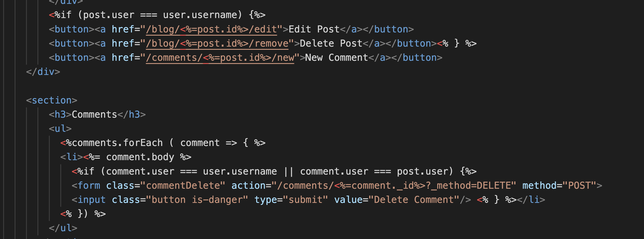Viewport: 644px width, 239px height.
Task: Click the 'button is-danger' class value
Action: [x=197, y=200]
